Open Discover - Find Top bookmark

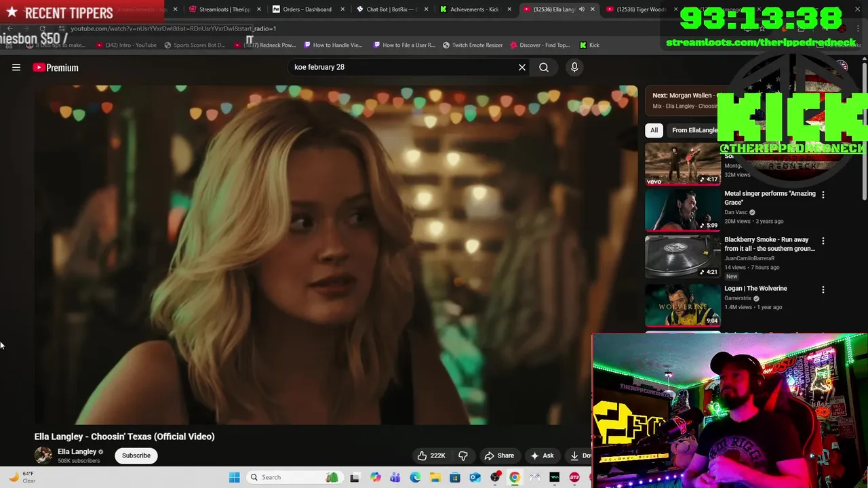point(540,45)
